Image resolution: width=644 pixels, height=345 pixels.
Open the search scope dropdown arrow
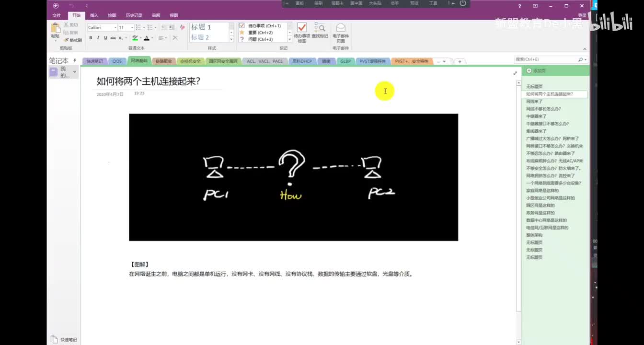tap(586, 59)
